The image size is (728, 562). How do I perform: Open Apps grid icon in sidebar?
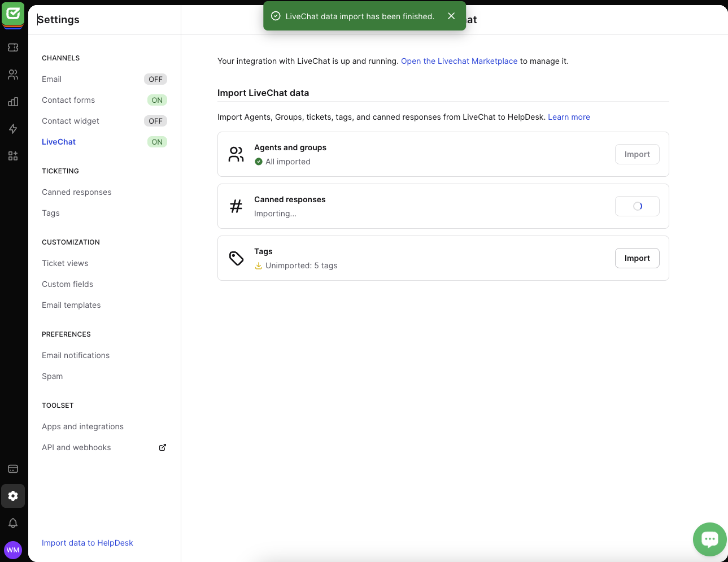click(x=13, y=156)
